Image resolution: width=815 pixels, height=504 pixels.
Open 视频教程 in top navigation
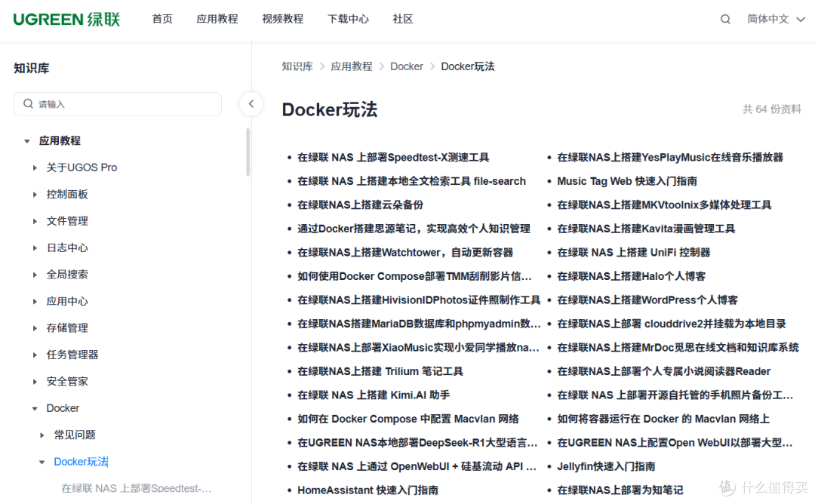283,19
